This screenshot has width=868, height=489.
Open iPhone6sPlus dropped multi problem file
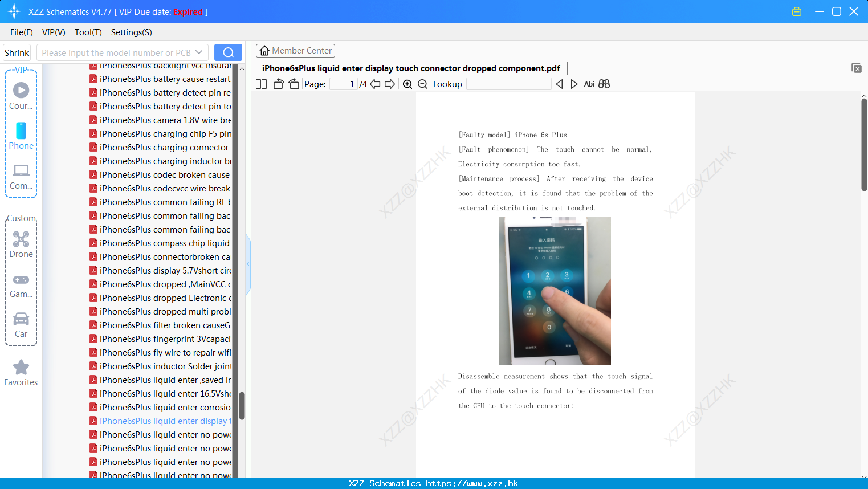click(161, 312)
